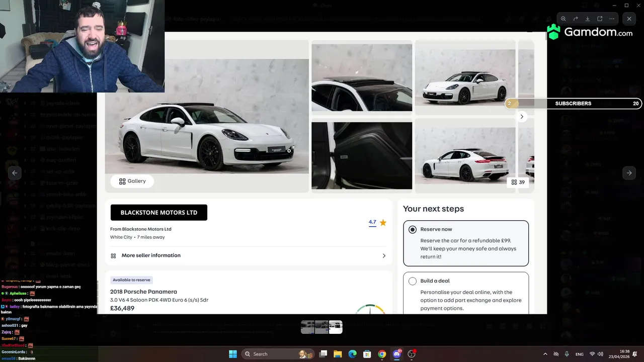
Task: Click the 2018 Porsche Panamera title
Action: point(143,292)
